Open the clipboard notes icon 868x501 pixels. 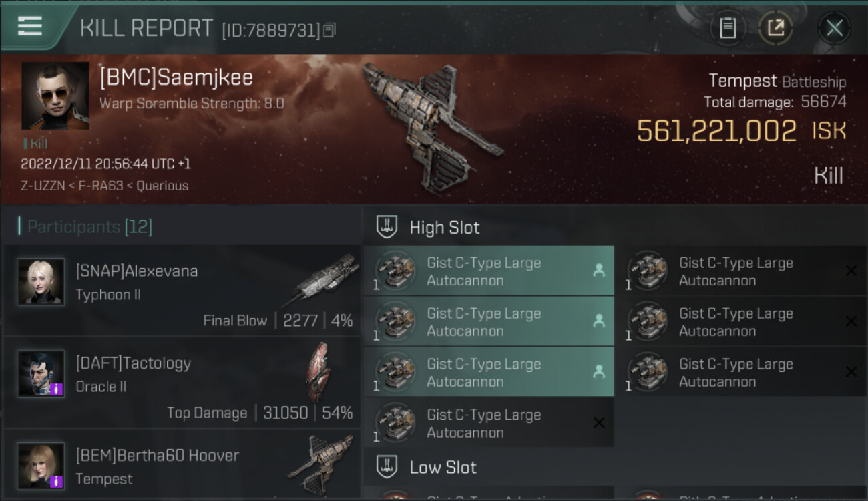tap(728, 28)
